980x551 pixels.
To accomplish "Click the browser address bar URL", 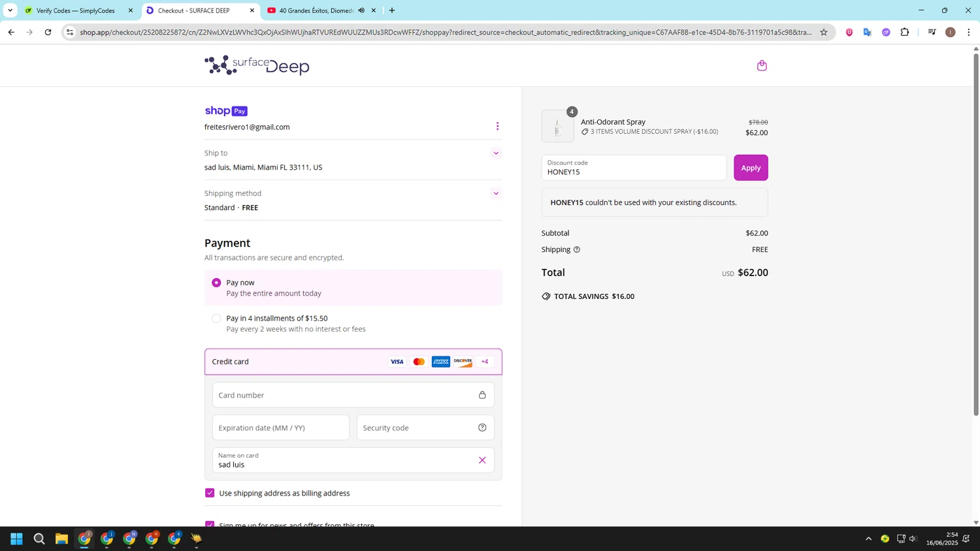I will [446, 32].
